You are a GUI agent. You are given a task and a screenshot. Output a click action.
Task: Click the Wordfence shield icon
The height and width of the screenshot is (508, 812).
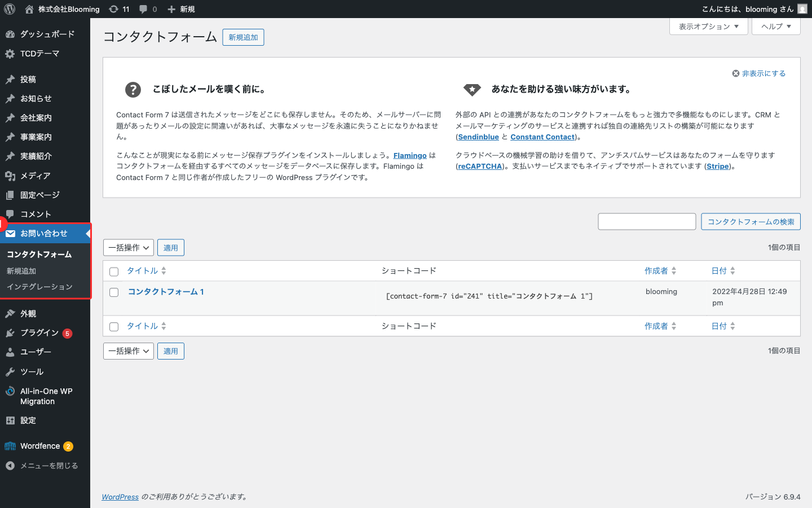[x=10, y=446]
